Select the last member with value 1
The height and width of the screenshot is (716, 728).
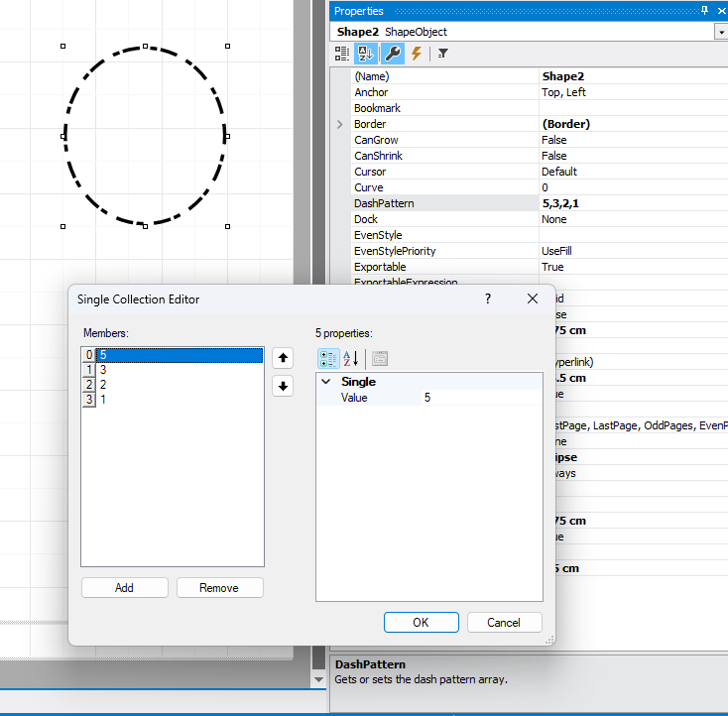tap(103, 399)
